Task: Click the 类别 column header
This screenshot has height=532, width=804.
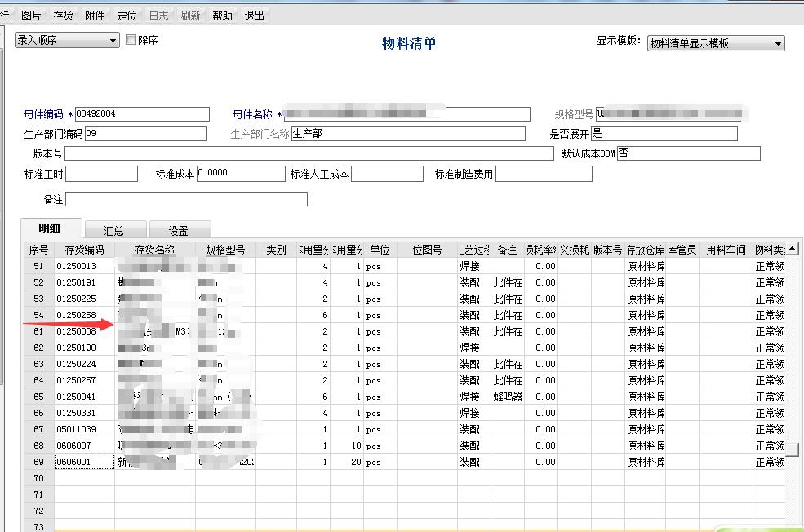Action: point(277,250)
